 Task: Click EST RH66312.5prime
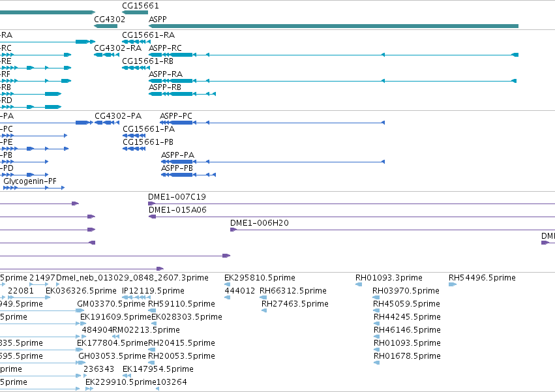[293, 291]
